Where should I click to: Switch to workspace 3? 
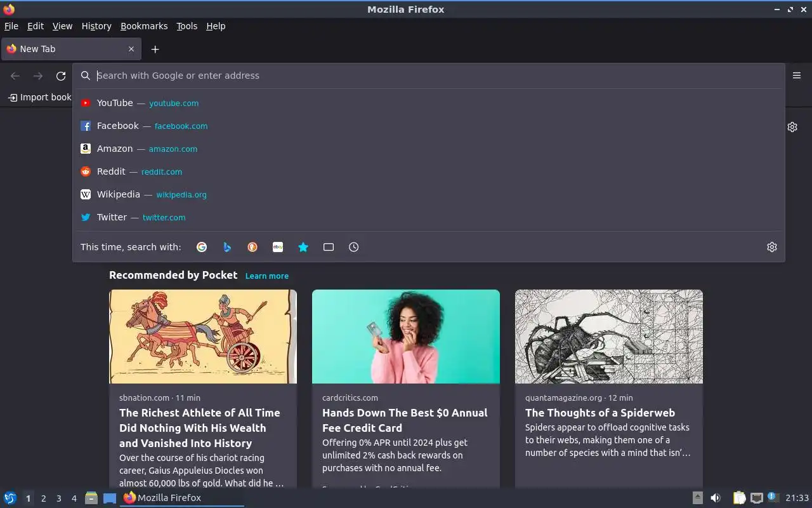tap(58, 498)
